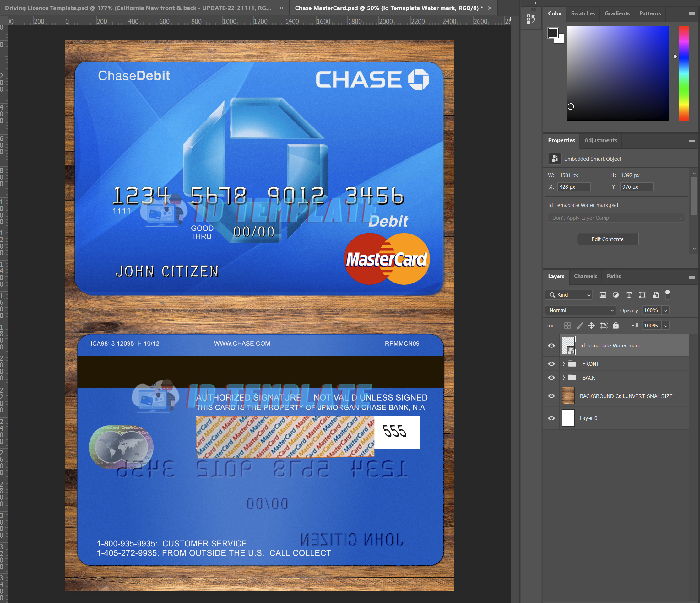Screen dimensions: 700x603
Task: Click the Edit Contents button
Action: click(607, 239)
